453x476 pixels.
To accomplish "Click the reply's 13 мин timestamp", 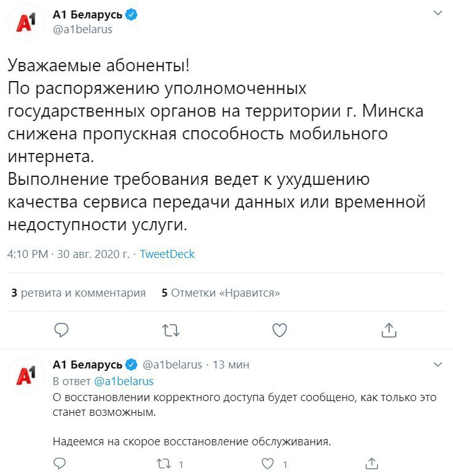I will pos(230,364).
